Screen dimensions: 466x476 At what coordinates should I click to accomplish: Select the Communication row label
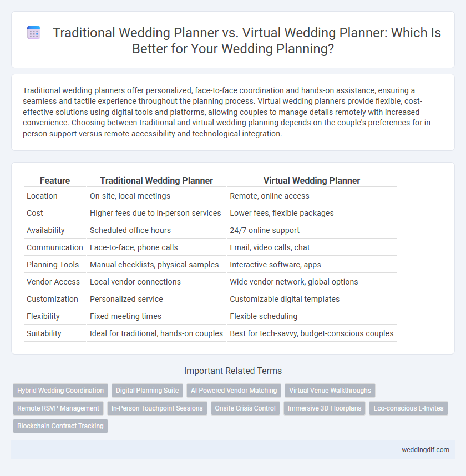[55, 247]
